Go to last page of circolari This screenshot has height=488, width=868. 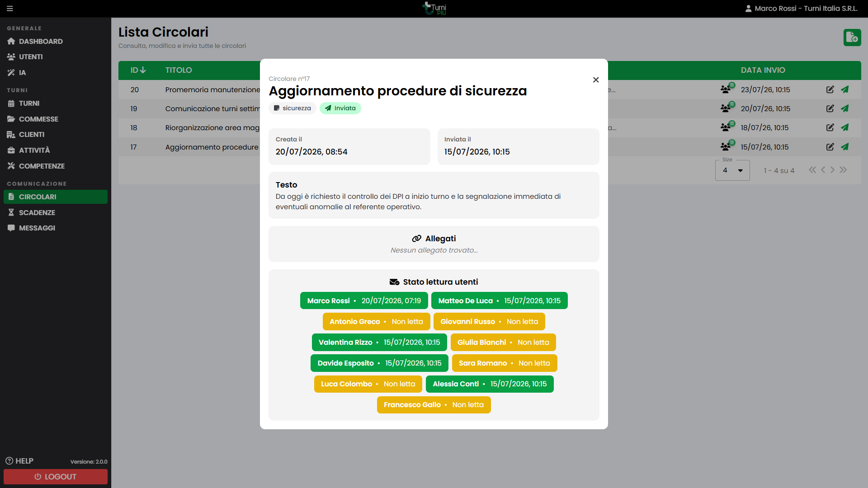[843, 170]
